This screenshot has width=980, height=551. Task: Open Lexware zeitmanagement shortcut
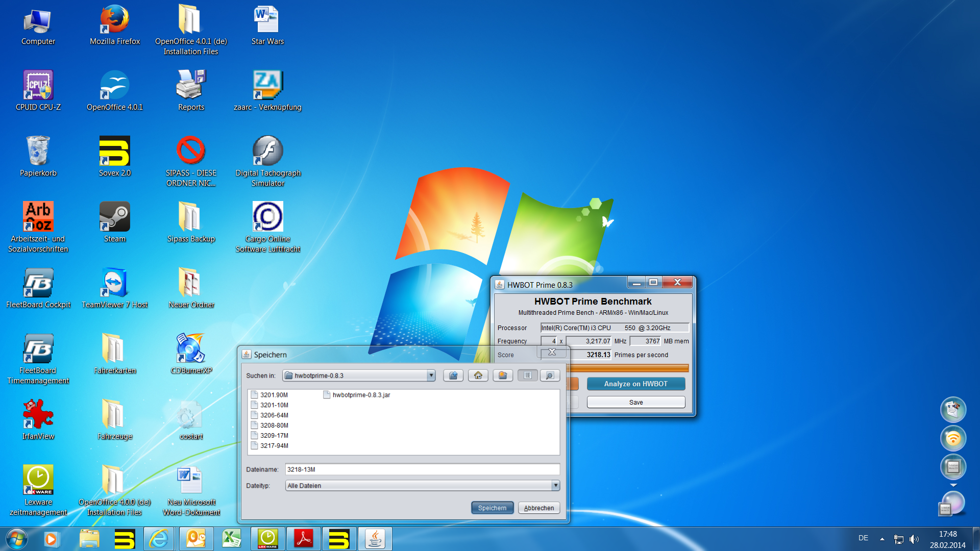38,490
